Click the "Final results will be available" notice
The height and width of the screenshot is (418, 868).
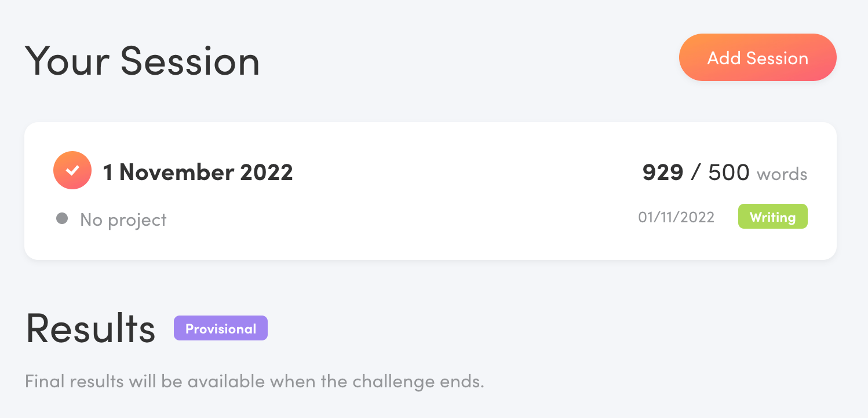pos(254,382)
